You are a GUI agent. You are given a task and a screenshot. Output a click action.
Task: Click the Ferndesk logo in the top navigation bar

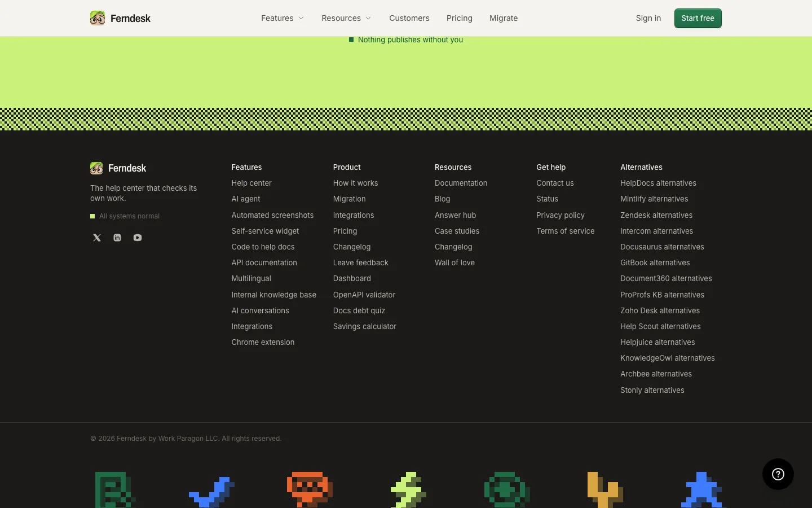pyautogui.click(x=120, y=18)
